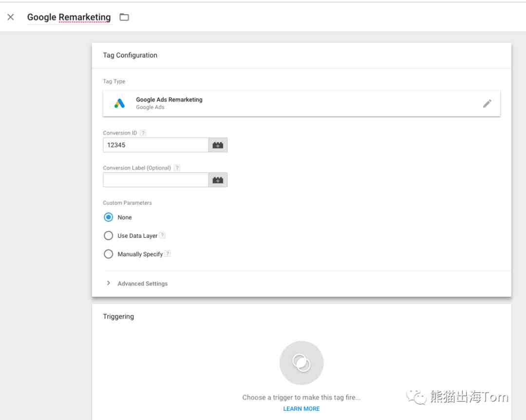Image resolution: width=526 pixels, height=420 pixels.
Task: Open the LEARN MORE link
Action: click(301, 409)
